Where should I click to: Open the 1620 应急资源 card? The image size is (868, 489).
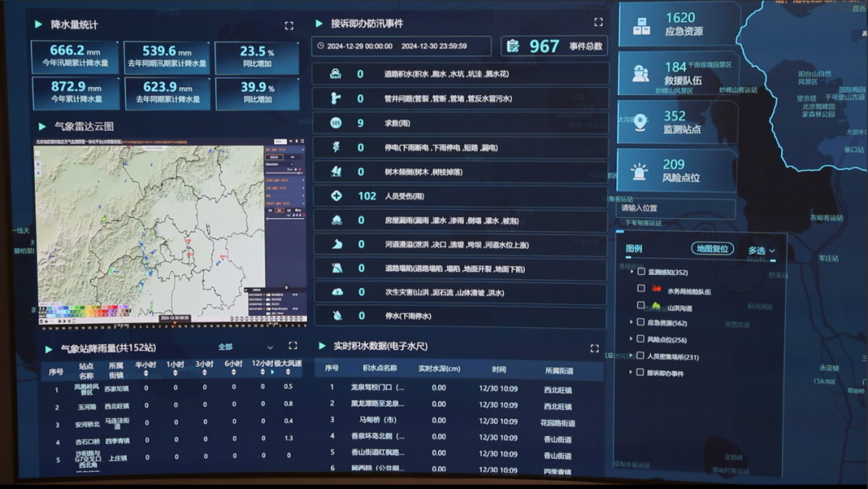coord(679,25)
